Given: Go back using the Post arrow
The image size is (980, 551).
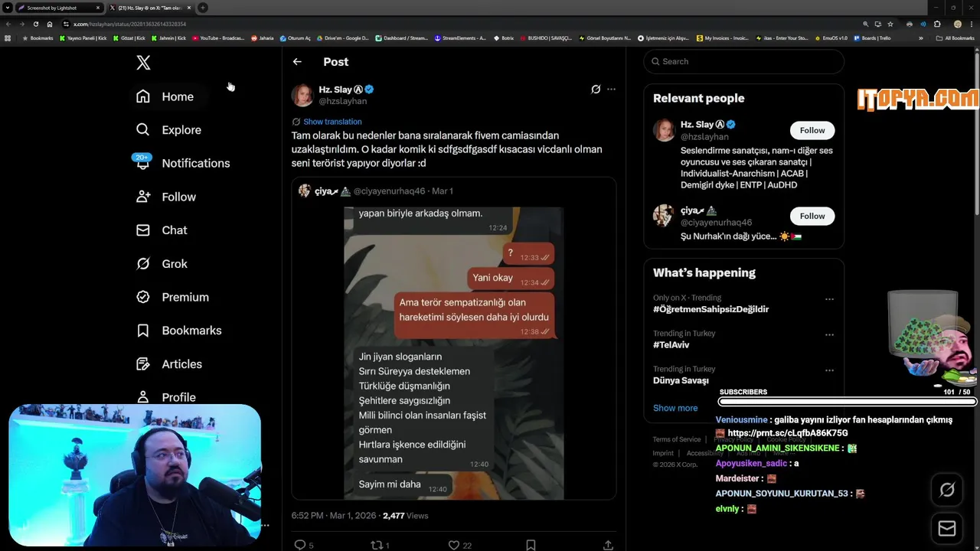Looking at the screenshot, I should [x=297, y=62].
